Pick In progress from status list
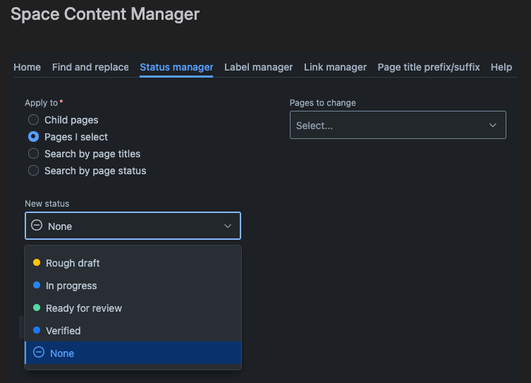This screenshot has height=383, width=531. [x=133, y=285]
